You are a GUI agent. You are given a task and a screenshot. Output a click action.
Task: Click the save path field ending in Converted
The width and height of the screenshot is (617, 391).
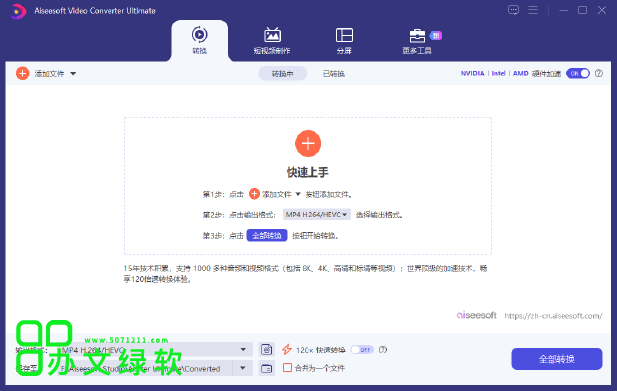[x=146, y=369]
